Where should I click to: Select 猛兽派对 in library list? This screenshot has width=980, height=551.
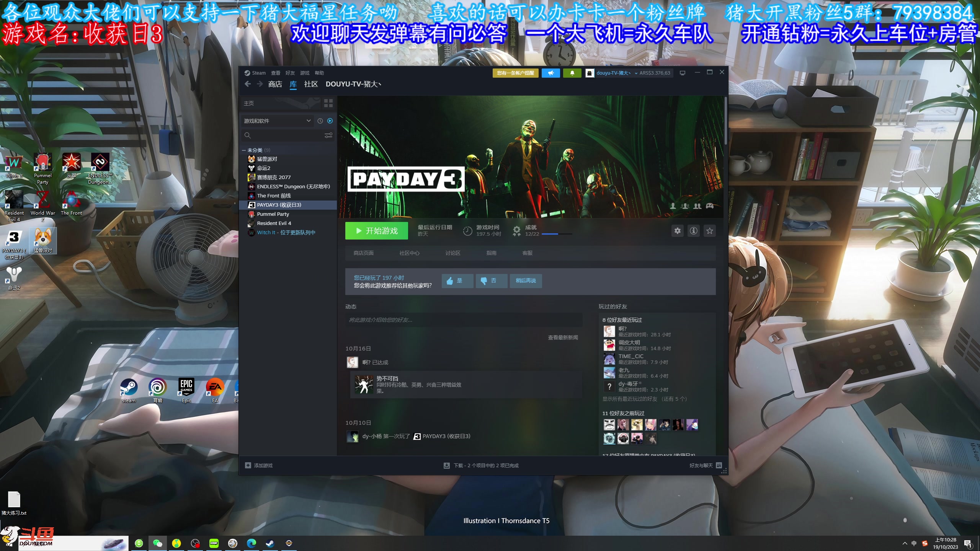[x=288, y=159]
